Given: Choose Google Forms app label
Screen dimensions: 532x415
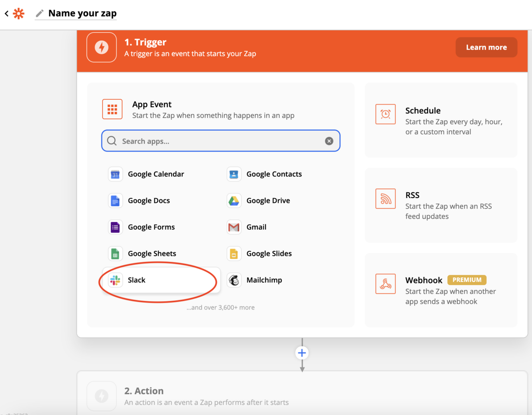Looking at the screenshot, I should click(152, 227).
